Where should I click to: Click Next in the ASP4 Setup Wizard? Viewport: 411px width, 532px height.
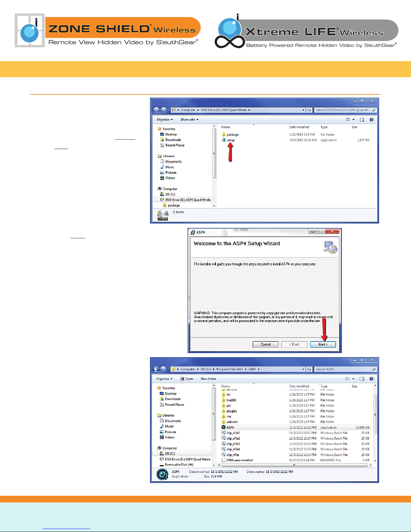(323, 344)
